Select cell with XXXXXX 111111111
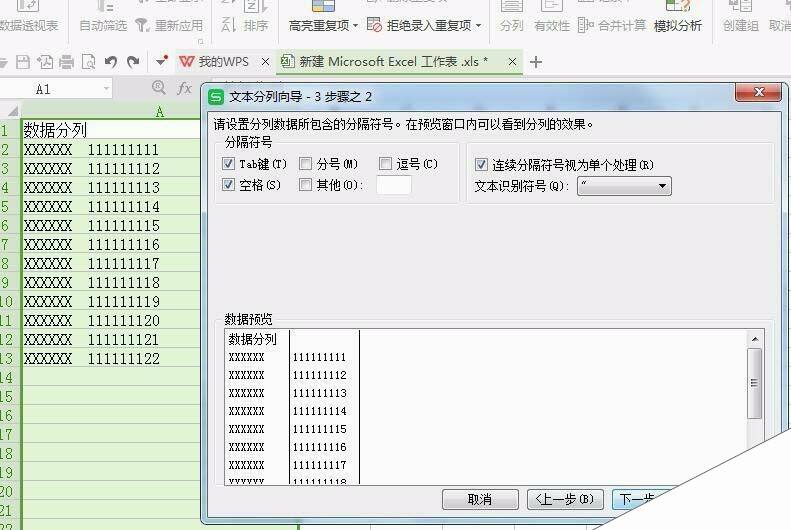 [111, 149]
